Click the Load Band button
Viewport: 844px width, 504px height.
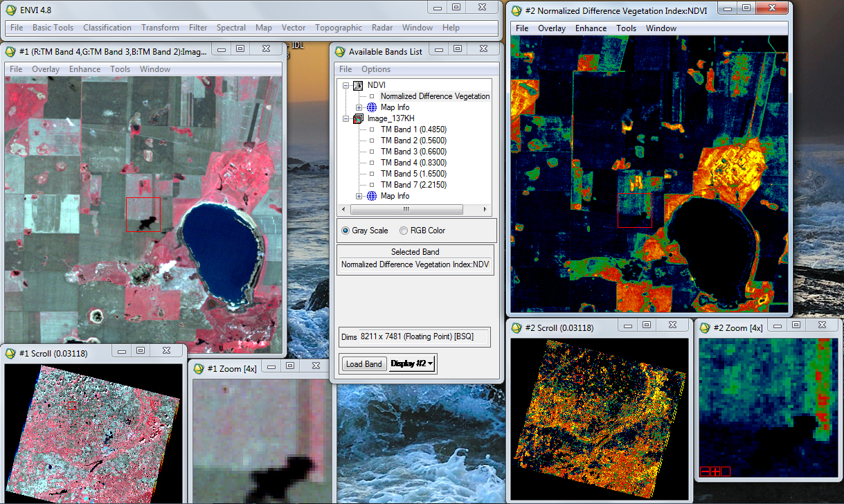coord(363,363)
